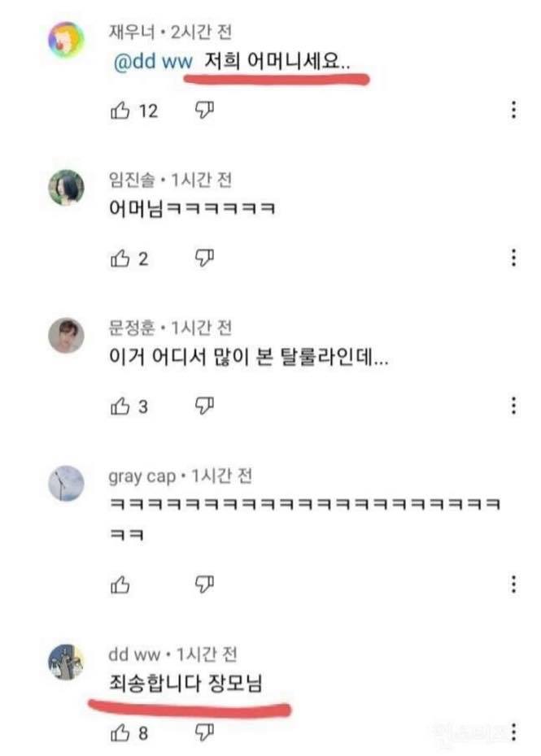Viewport: 541px width, 756px height.
Task: Dislike gray cap's comment
Action: (x=203, y=584)
